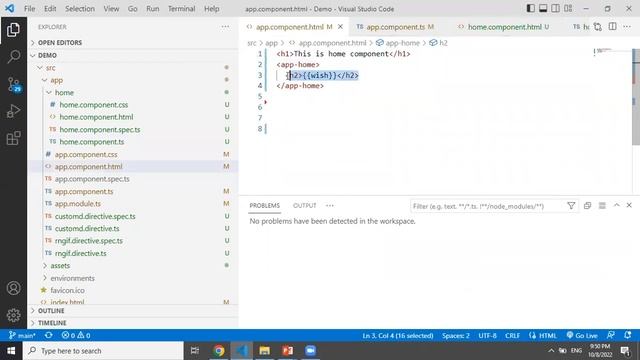Select the app.component.html editor tab

pos(294,27)
